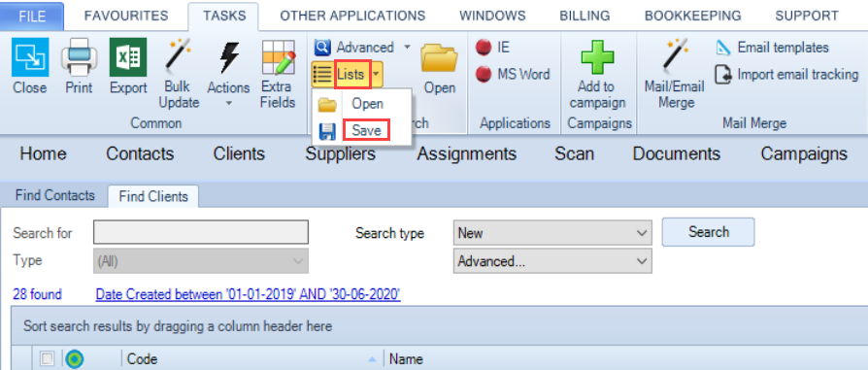This screenshot has height=370, width=868.
Task: Go to Contacts navigation item
Action: pos(140,153)
